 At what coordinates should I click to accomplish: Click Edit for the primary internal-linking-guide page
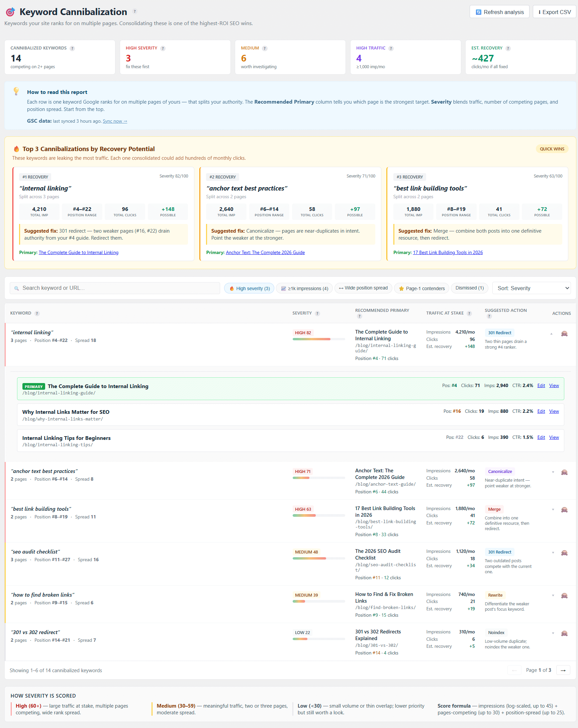tap(541, 386)
